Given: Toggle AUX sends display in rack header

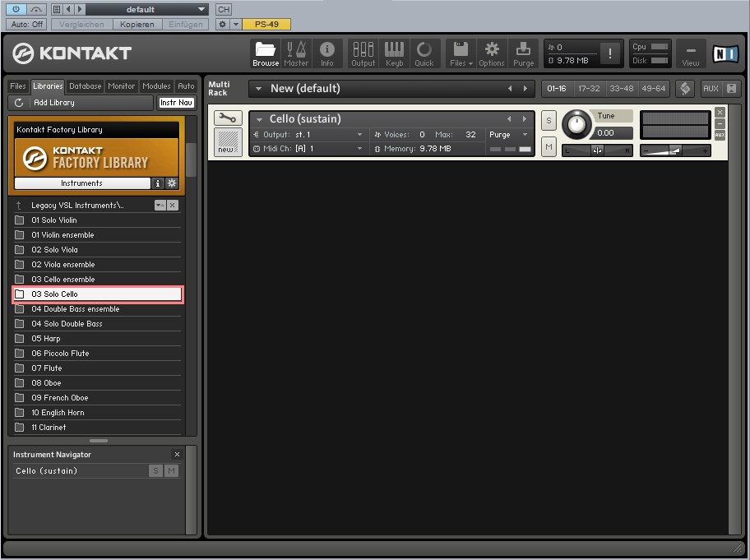Looking at the screenshot, I should 711,89.
